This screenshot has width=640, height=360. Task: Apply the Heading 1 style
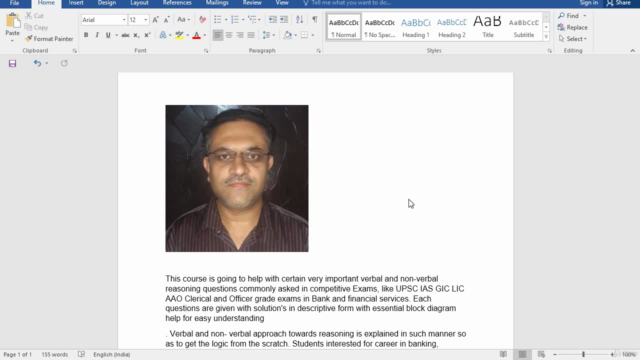416,27
